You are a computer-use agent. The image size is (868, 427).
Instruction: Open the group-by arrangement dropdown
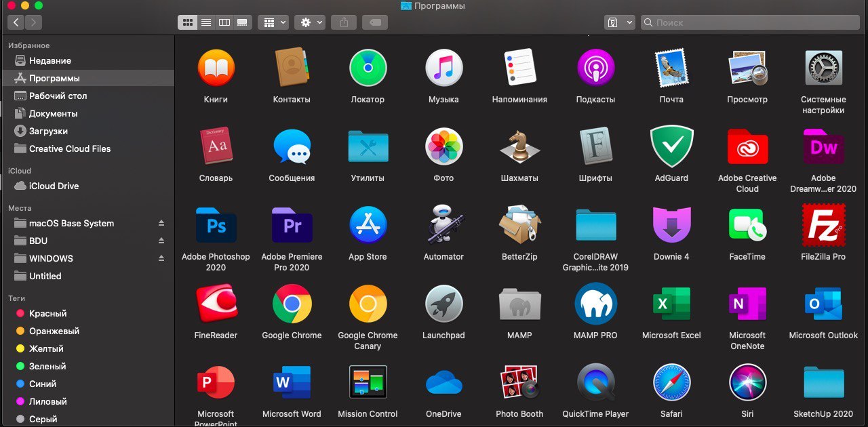pos(273,22)
